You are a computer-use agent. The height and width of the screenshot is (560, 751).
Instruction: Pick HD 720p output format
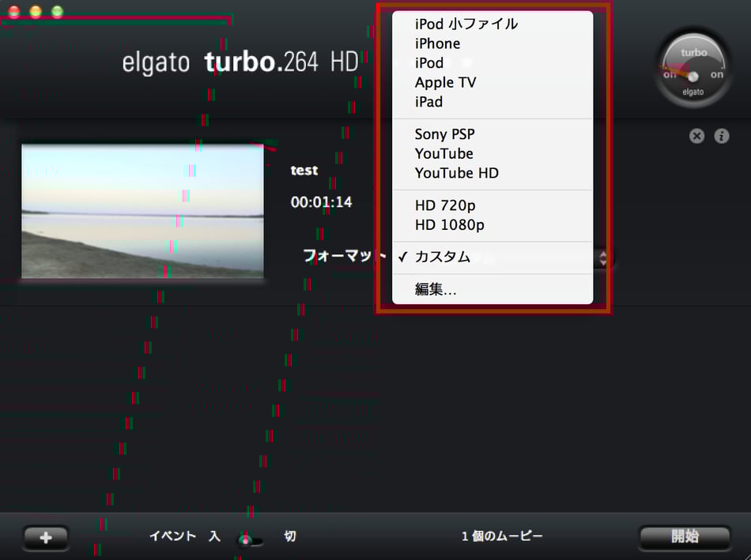[492, 205]
